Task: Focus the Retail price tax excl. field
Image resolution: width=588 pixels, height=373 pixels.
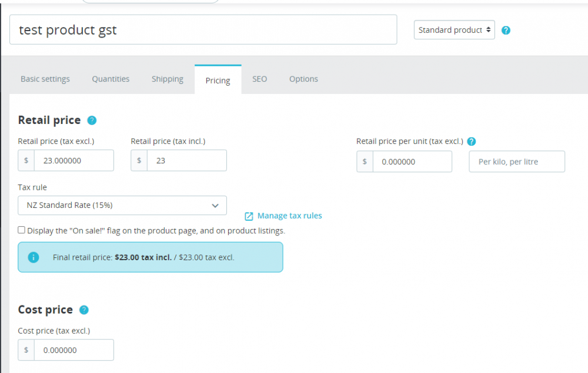Action: click(73, 160)
